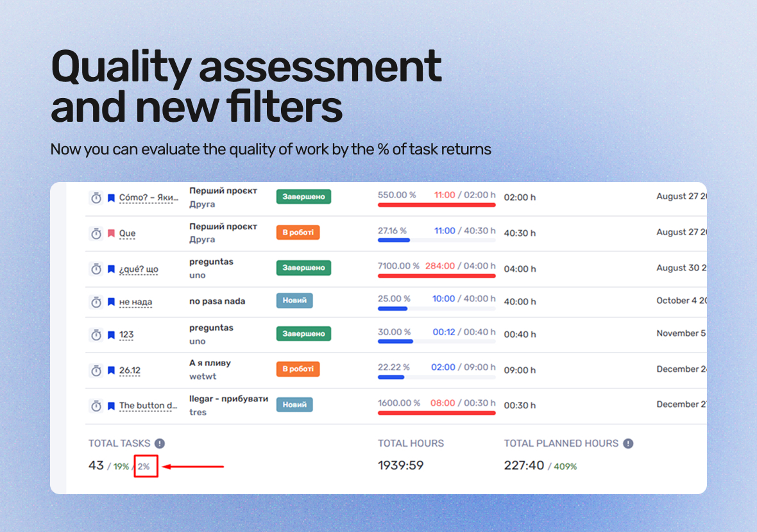Screen dimensions: 757x532
Task: Open the Cómo? – Яки... task
Action: [x=149, y=198]
